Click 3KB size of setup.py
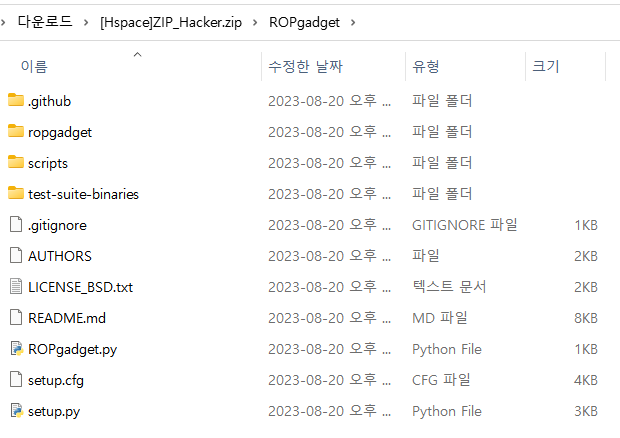Viewport: 620px width, 438px height. pos(586,411)
